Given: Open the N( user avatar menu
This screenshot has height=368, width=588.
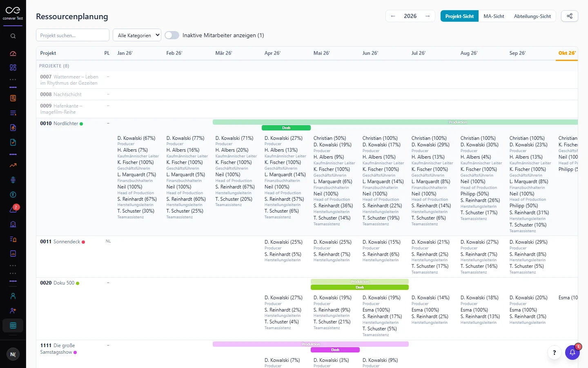Looking at the screenshot, I should coord(13,354).
